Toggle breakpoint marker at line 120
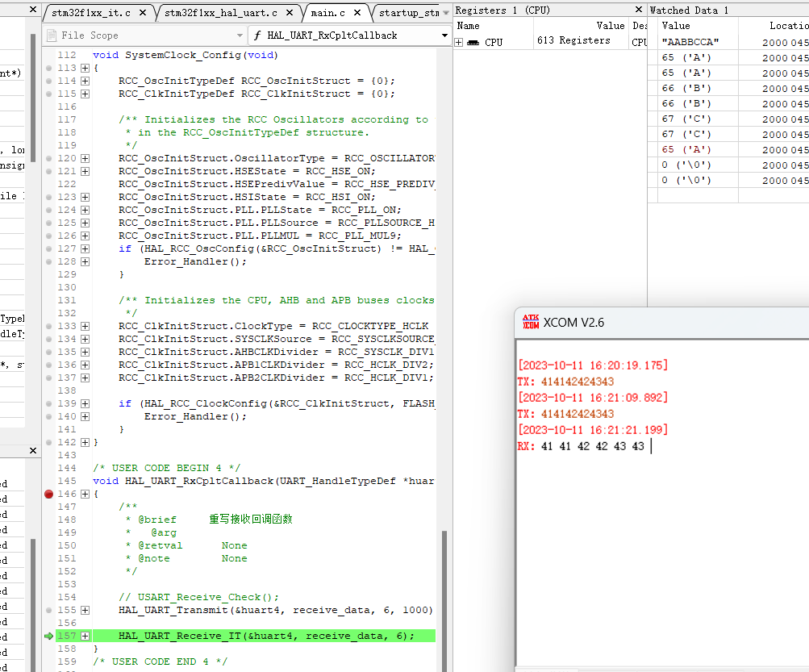Viewport: 809px width, 672px height. pos(49,158)
